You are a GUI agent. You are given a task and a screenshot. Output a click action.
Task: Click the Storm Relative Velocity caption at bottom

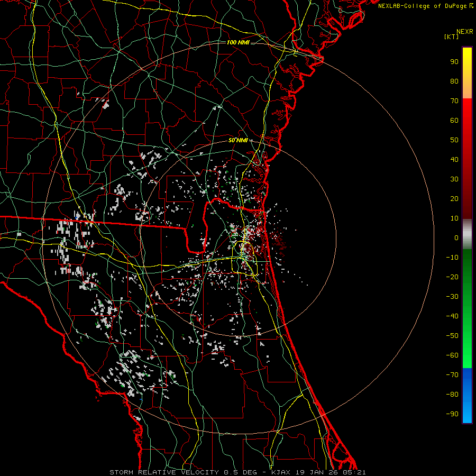pos(237,472)
